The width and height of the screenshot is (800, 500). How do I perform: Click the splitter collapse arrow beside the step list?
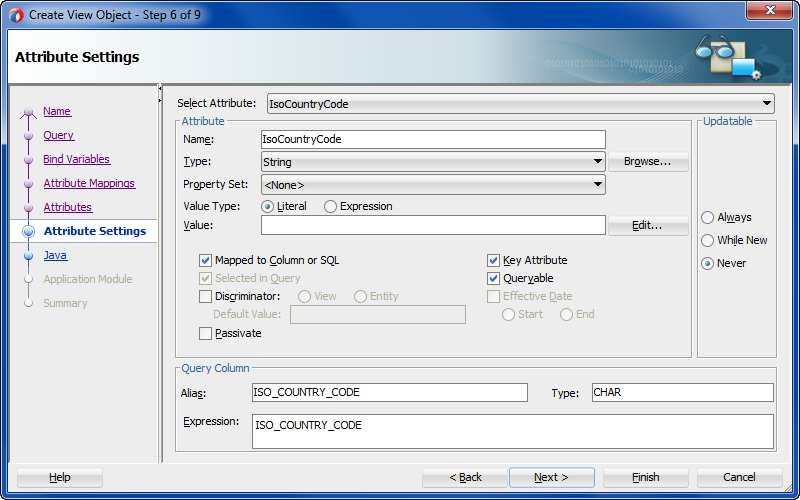coord(160,88)
